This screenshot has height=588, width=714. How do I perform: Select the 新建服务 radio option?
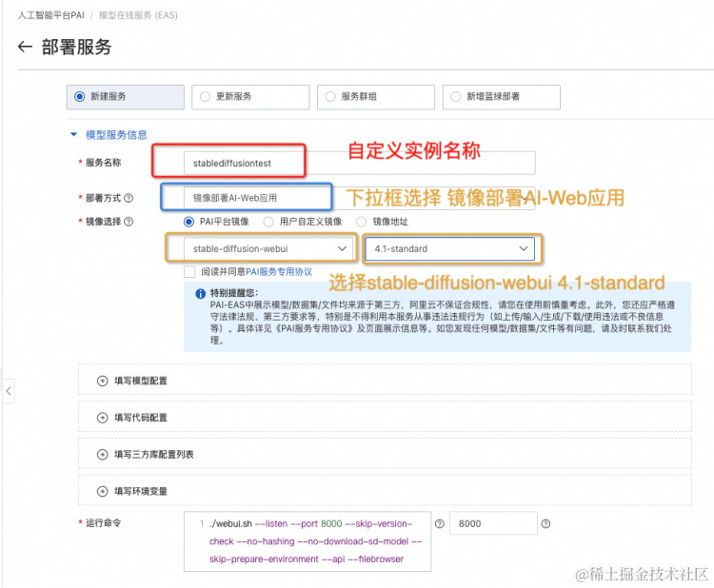[x=126, y=97]
